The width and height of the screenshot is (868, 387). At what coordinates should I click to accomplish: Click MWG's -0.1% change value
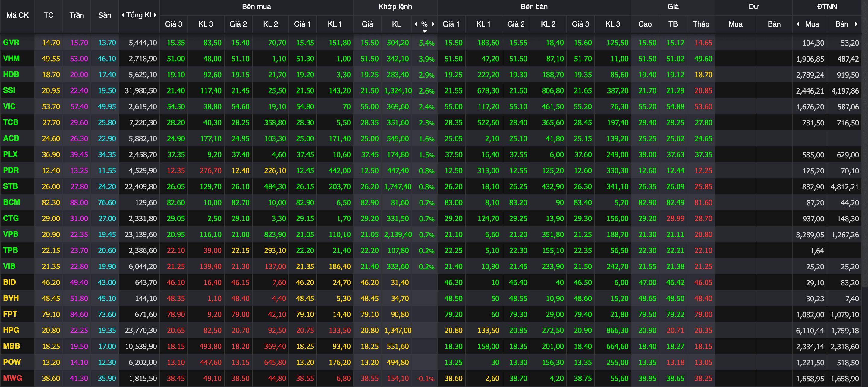point(425,379)
